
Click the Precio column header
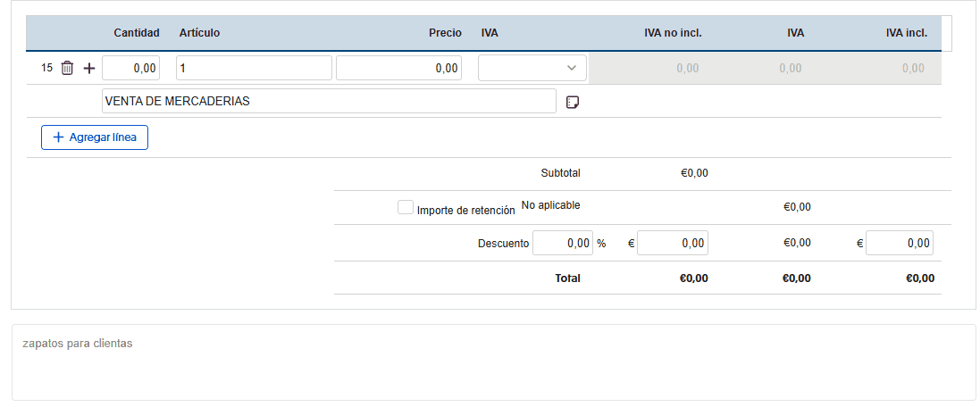click(x=445, y=33)
